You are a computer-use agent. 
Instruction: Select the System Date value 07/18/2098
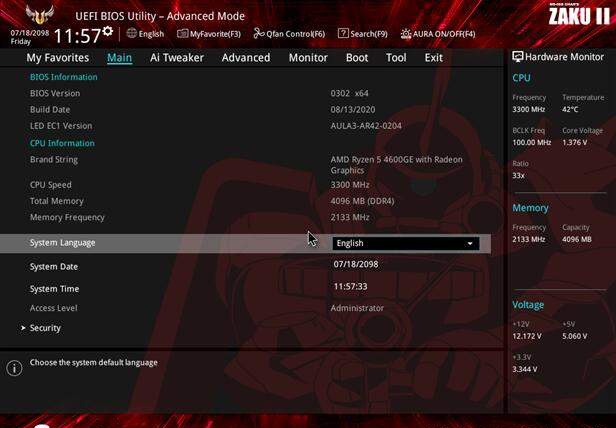[356, 264]
